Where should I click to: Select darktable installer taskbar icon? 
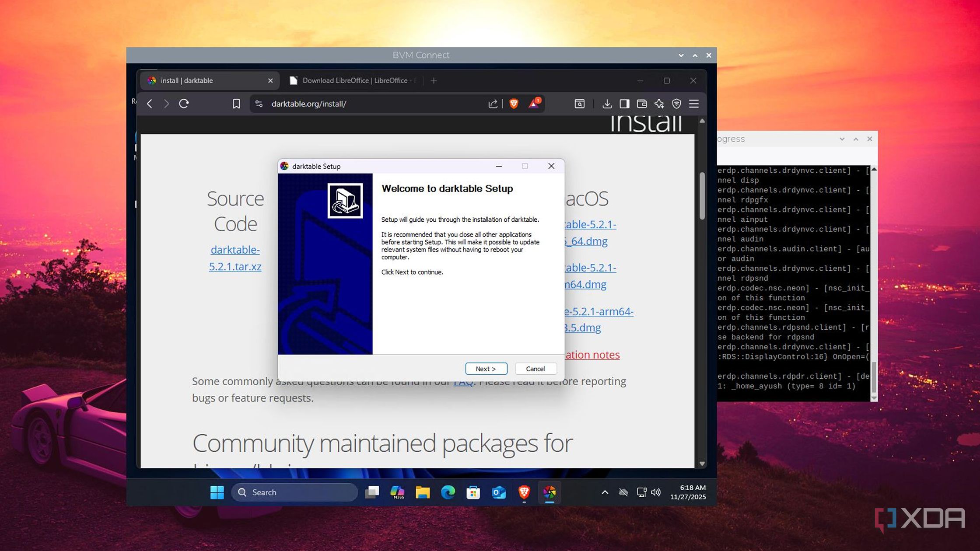(x=549, y=492)
